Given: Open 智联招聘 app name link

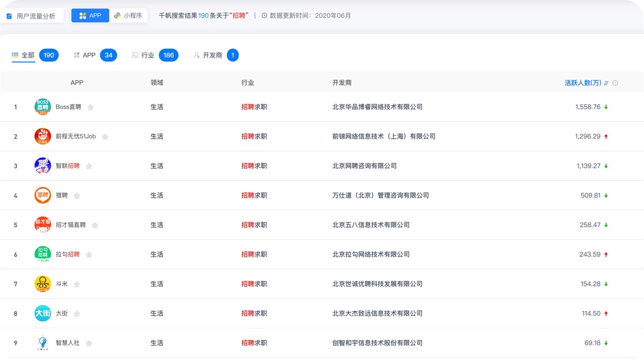Looking at the screenshot, I should click(x=68, y=166).
